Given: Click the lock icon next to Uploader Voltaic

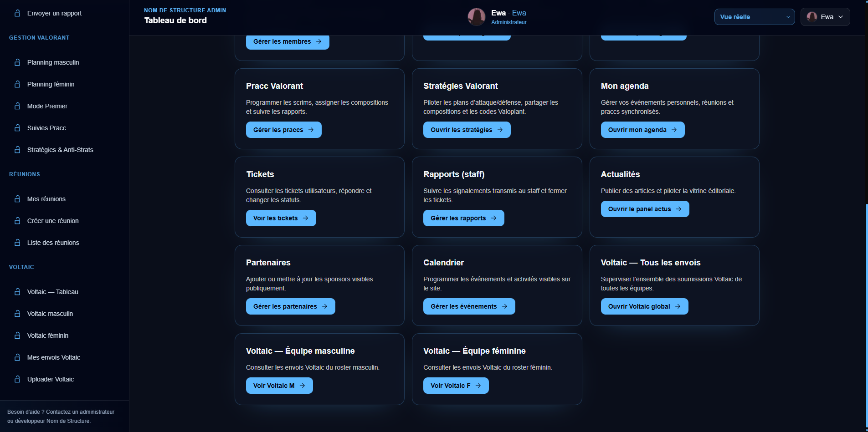Looking at the screenshot, I should click(x=17, y=379).
